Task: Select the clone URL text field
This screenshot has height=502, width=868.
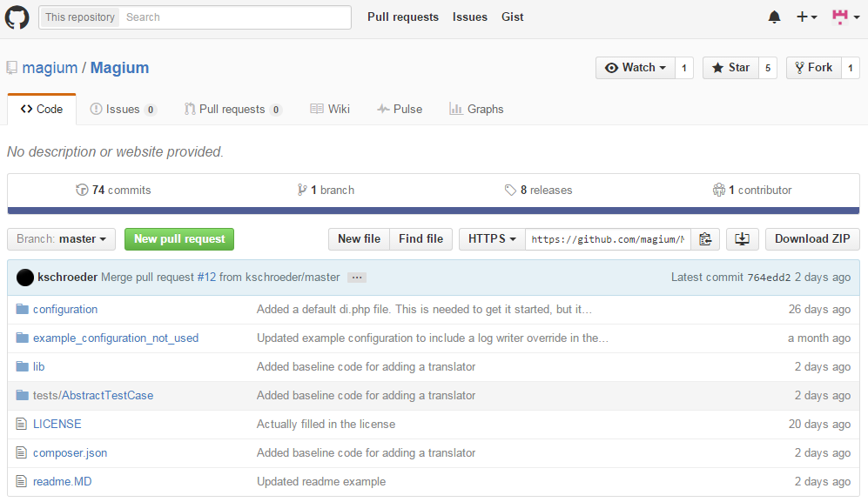Action: (608, 239)
